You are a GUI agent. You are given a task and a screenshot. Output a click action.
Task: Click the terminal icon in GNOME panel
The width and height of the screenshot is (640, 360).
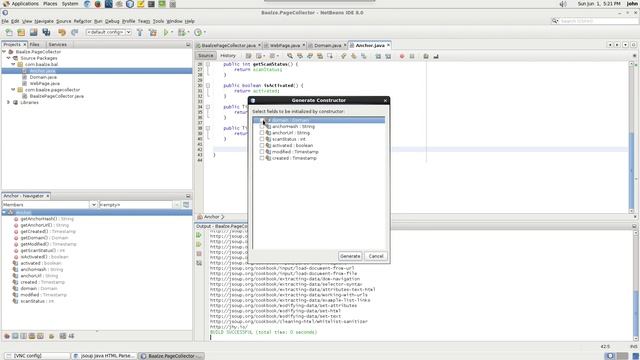point(151,4)
